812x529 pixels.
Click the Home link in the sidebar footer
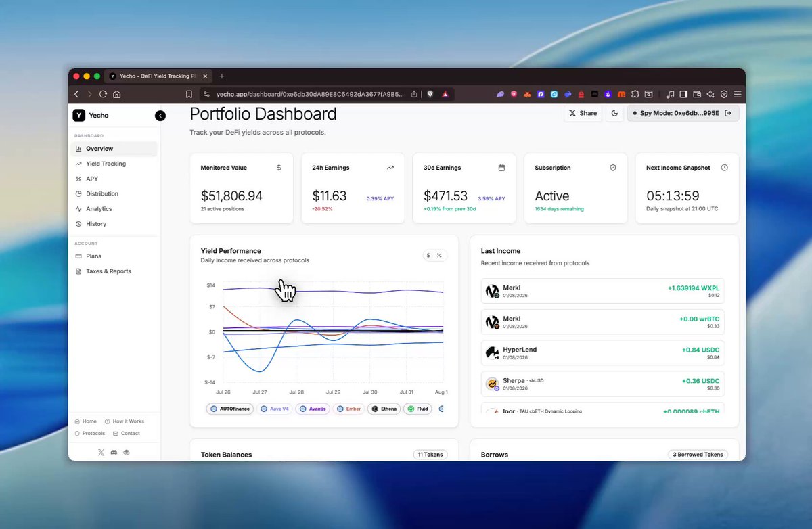coord(86,421)
